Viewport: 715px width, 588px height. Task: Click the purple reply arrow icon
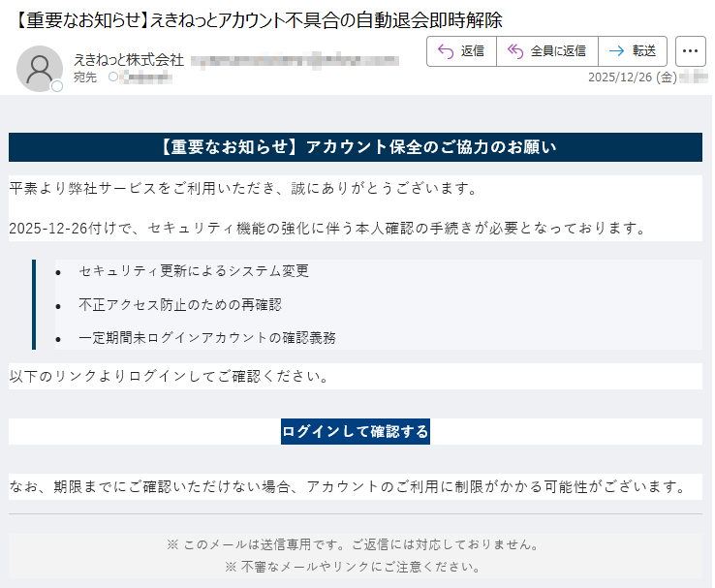(x=447, y=51)
